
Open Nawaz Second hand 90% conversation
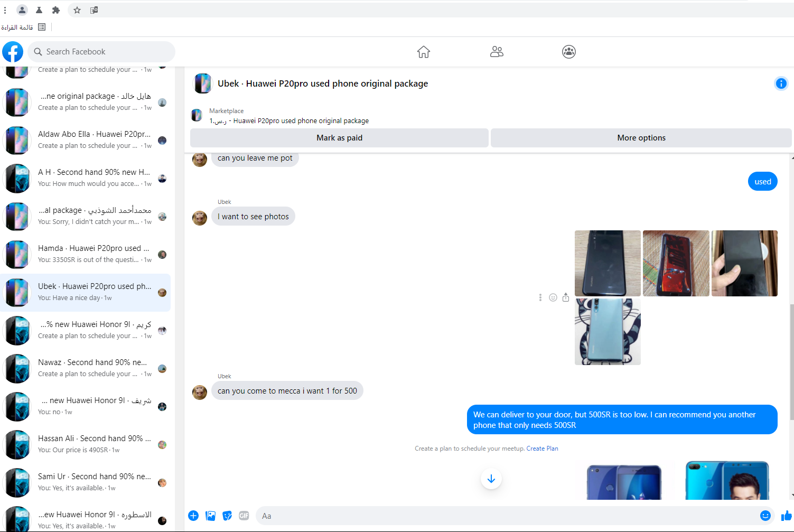pos(86,368)
